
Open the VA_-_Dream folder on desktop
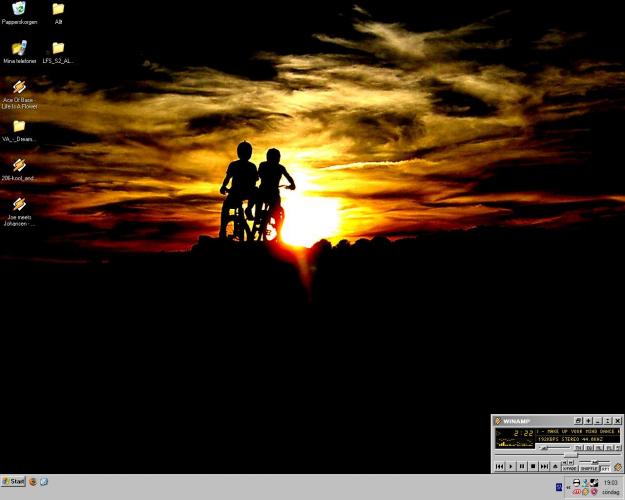[18, 126]
